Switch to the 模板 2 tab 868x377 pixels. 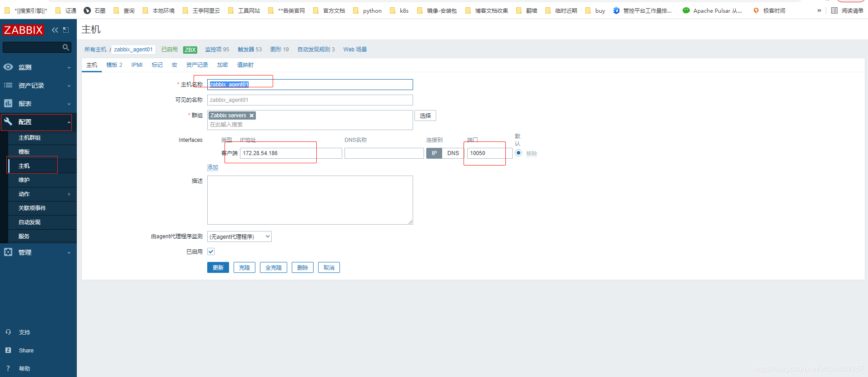coord(114,65)
